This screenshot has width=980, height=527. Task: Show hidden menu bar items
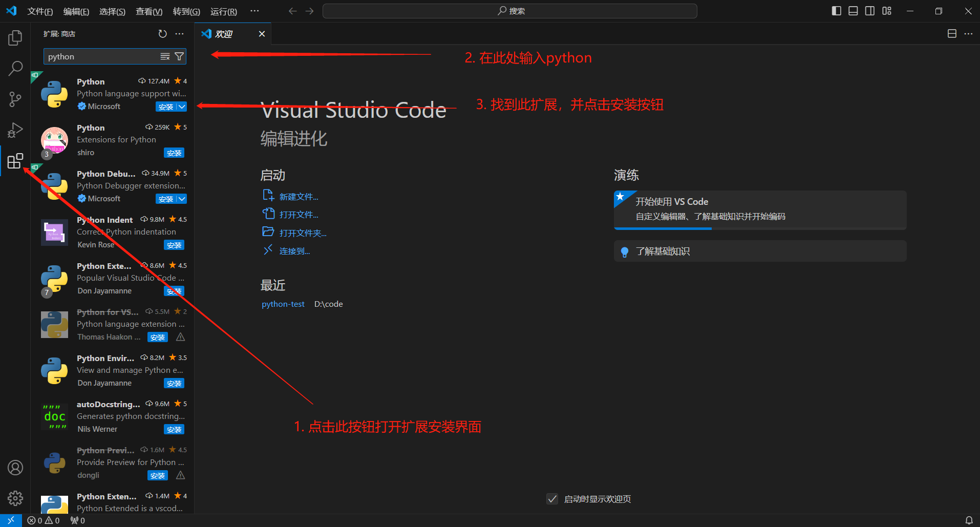point(254,11)
